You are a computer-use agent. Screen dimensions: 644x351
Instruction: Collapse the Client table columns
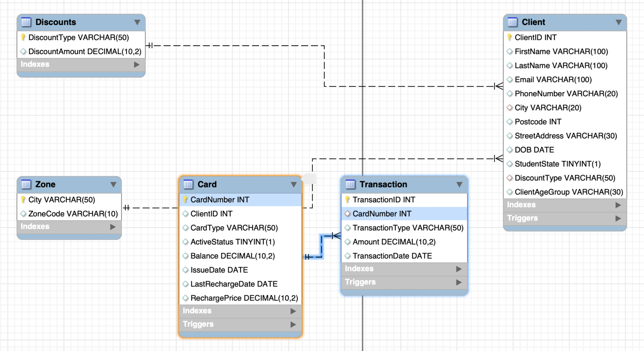(618, 22)
